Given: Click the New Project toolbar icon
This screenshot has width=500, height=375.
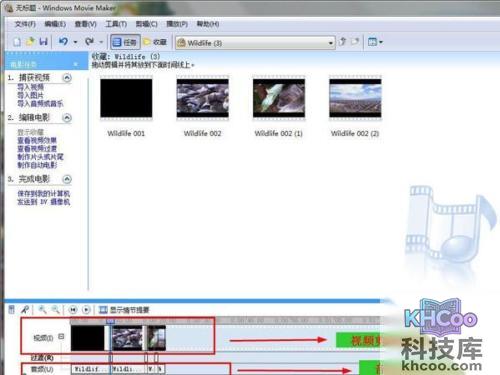Looking at the screenshot, I should (17, 42).
